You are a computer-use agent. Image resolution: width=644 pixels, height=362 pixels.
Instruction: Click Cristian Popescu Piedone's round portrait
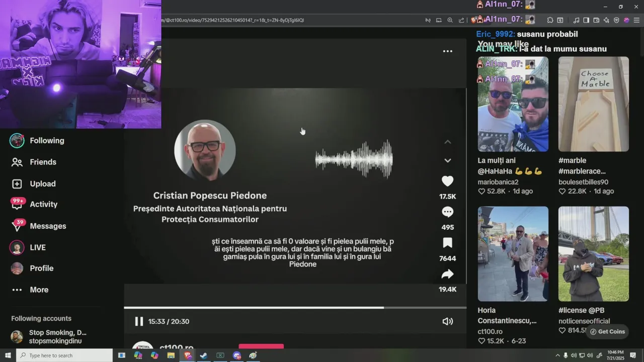point(205,150)
